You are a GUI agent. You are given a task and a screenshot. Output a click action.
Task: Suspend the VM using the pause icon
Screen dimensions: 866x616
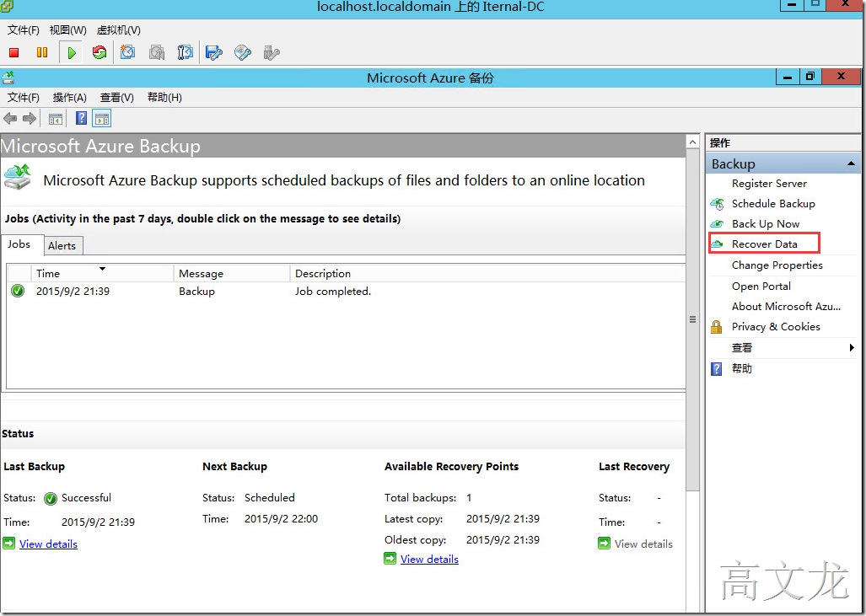click(42, 52)
